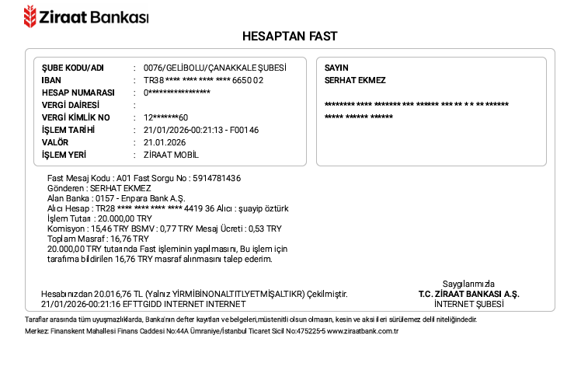The image size is (588, 377).
Task: Select the ŞUBE KODU/ADI label
Action: click(x=73, y=68)
